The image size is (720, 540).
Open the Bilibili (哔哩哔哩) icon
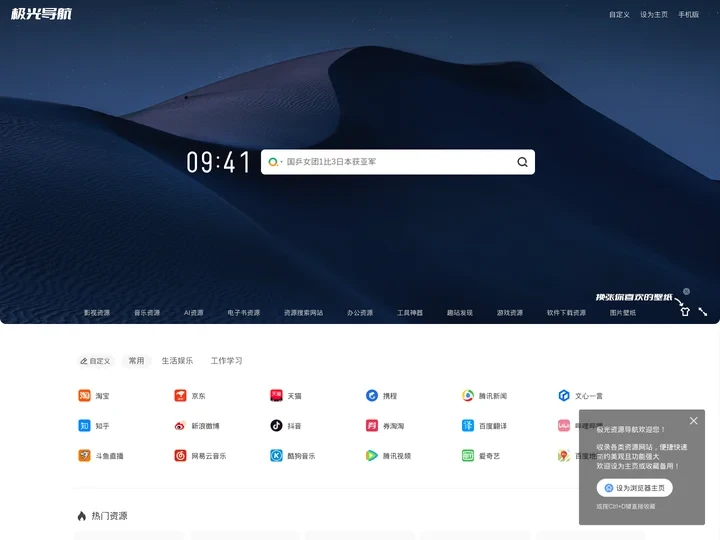[x=564, y=426]
